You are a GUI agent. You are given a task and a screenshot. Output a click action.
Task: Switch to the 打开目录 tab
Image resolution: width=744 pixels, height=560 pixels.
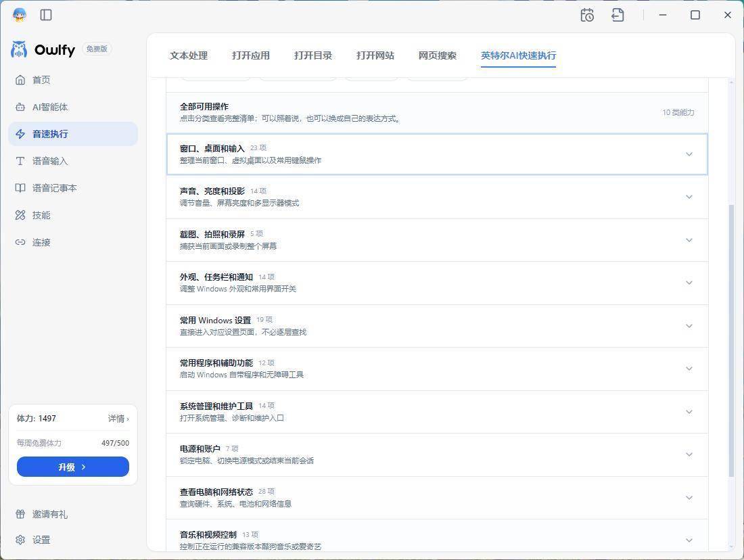click(x=313, y=55)
